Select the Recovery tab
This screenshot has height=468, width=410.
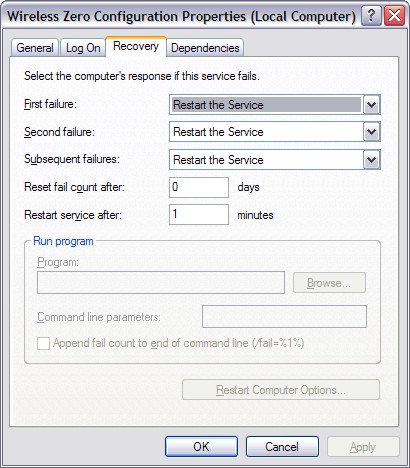click(136, 46)
